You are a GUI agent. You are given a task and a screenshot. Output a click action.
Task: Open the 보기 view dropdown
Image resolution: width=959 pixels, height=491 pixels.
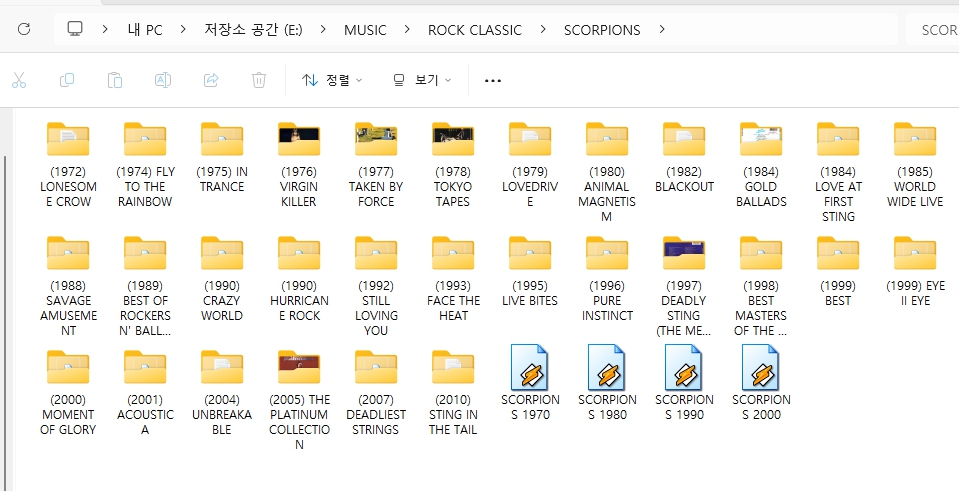422,80
